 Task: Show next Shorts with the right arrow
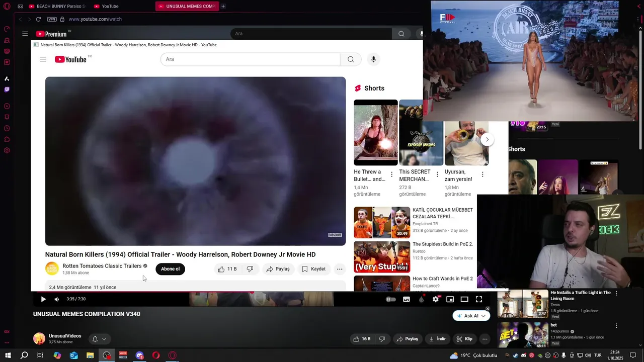click(487, 139)
